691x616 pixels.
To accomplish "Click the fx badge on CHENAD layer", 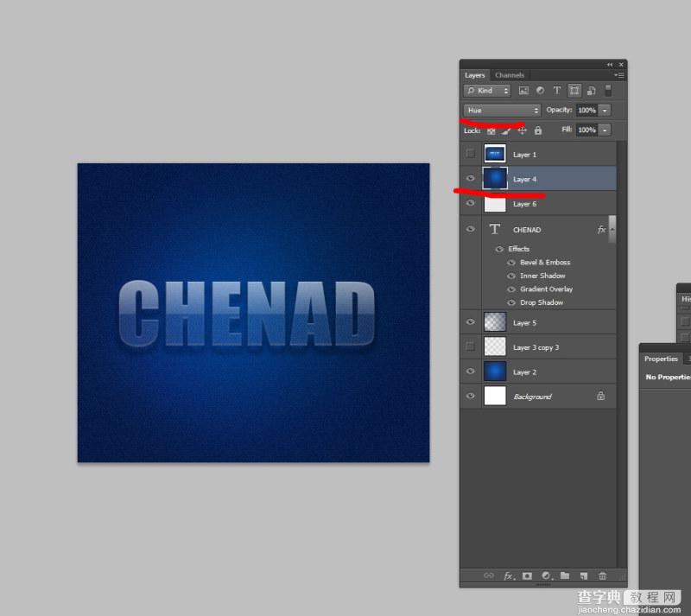I will point(601,229).
